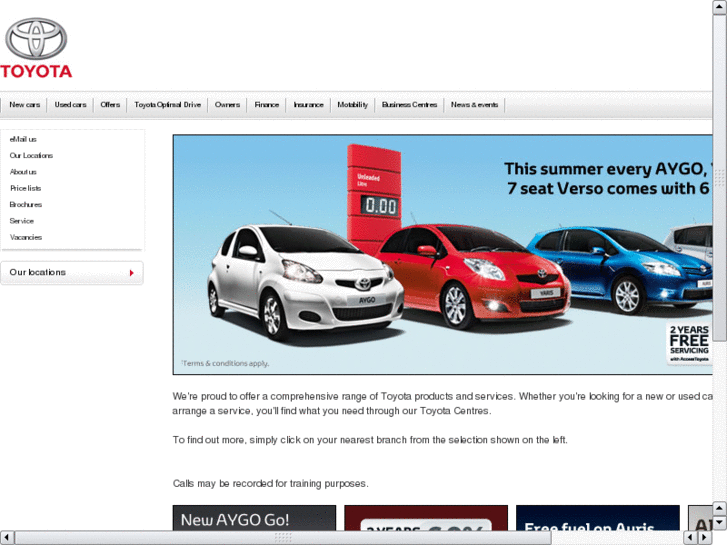Open Toyota Optimal Drive page
The image size is (727, 545).
point(167,105)
